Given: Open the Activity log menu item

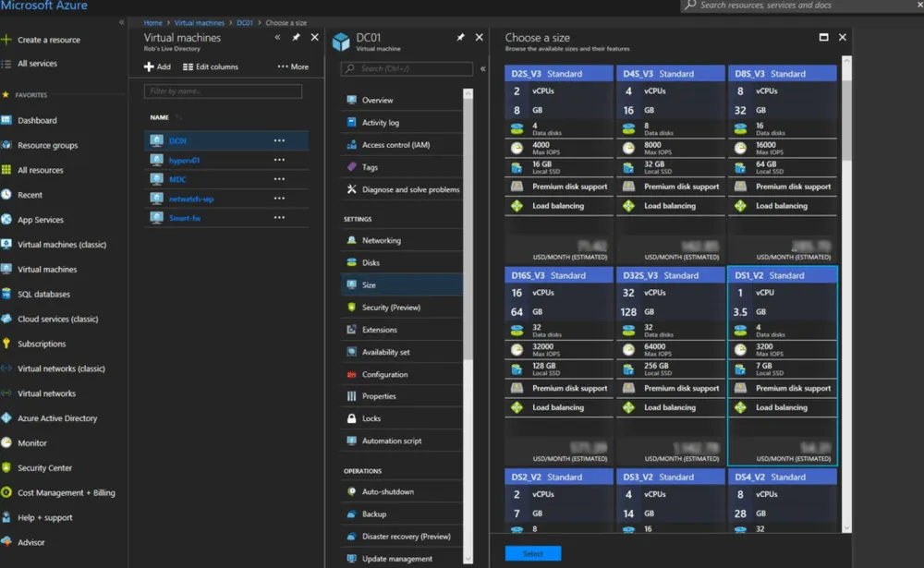Looking at the screenshot, I should 380,122.
